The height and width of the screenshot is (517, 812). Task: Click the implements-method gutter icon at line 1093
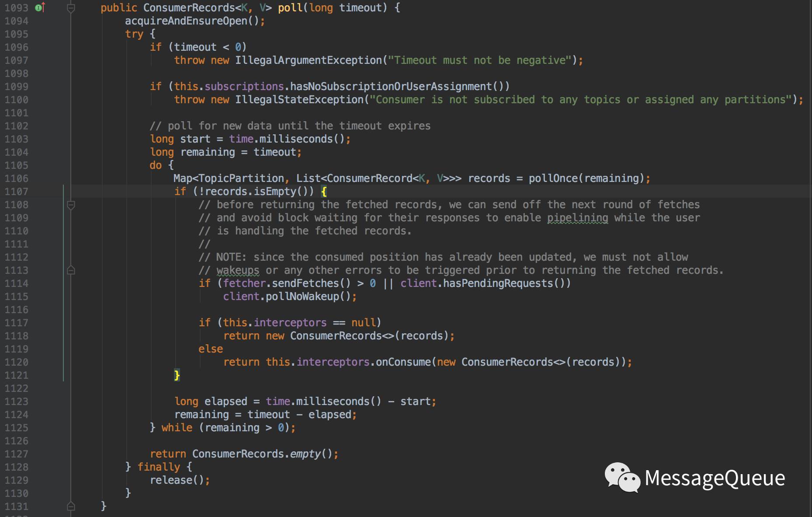click(40, 7)
